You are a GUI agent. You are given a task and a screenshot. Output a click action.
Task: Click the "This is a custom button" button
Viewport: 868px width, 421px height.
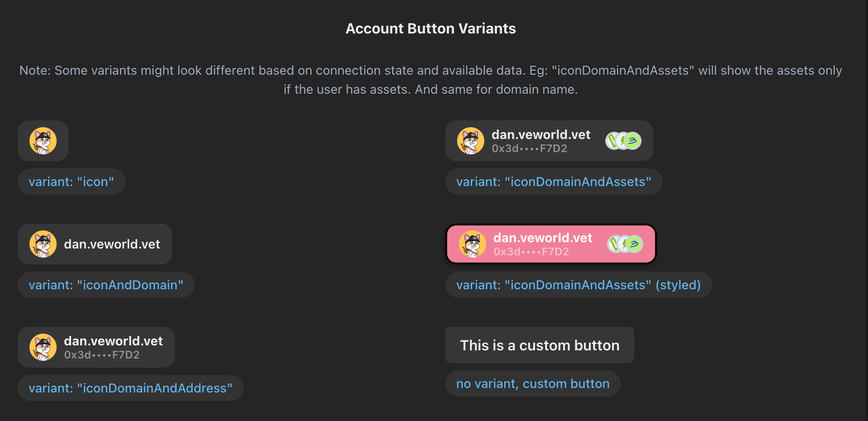pyautogui.click(x=540, y=345)
